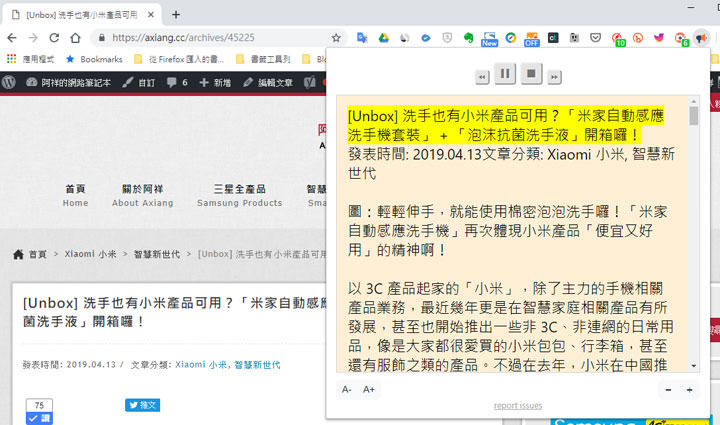Open the extension showing OFF badge

click(x=532, y=39)
